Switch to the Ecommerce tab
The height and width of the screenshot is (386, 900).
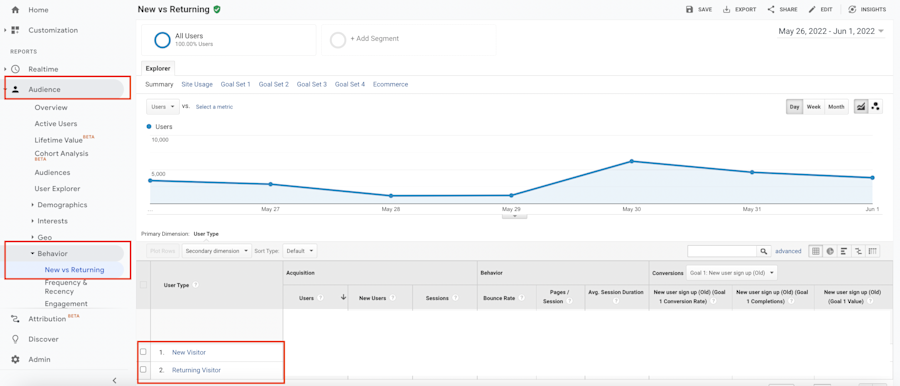click(390, 84)
